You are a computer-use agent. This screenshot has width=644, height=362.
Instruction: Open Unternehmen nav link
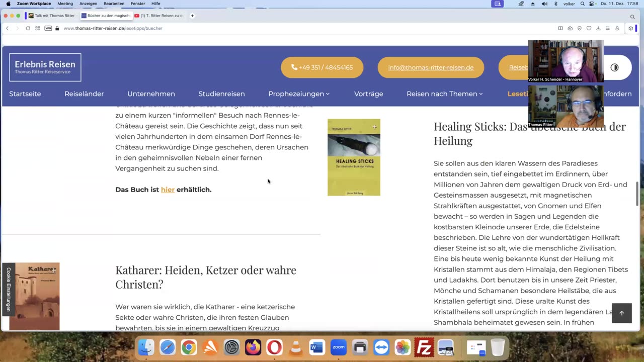point(151,94)
